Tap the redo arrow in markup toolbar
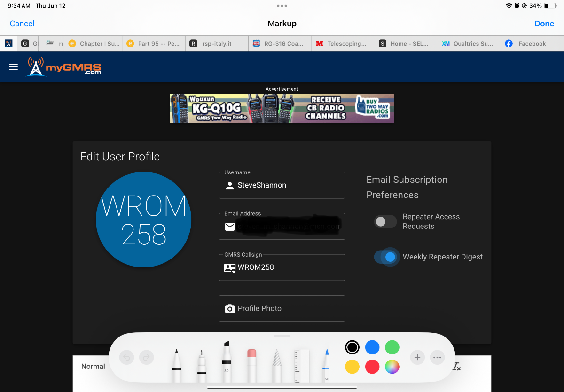This screenshot has width=564, height=392. (147, 358)
